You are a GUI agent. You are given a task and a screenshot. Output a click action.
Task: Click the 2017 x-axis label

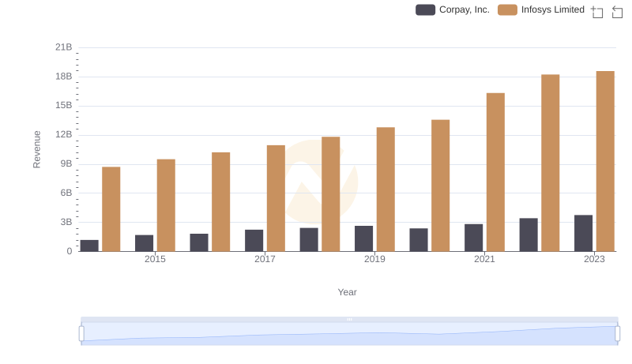tap(265, 259)
